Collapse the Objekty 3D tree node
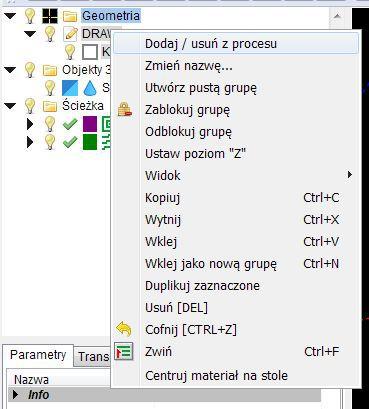Viewport: 369px width, 409px height. point(10,70)
